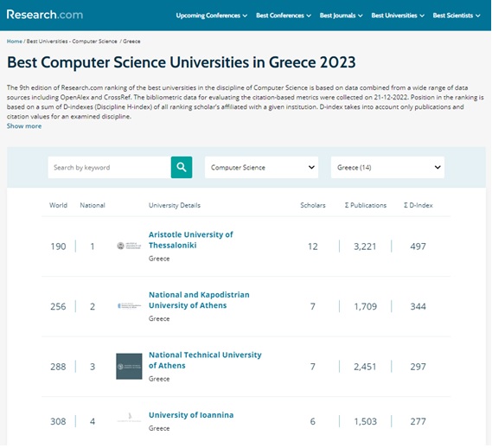The height and width of the screenshot is (448, 492).
Task: Click the page title heading
Action: [x=182, y=62]
